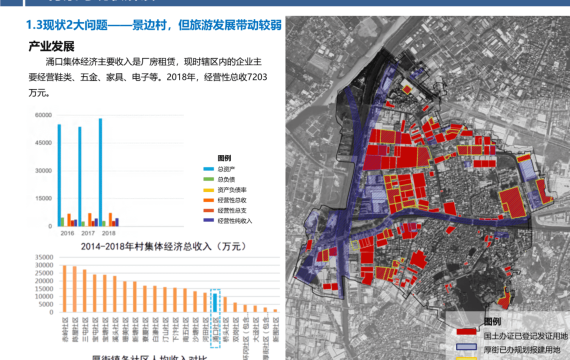Click the 图例 heading on the map
The image size is (570, 360).
point(493,321)
